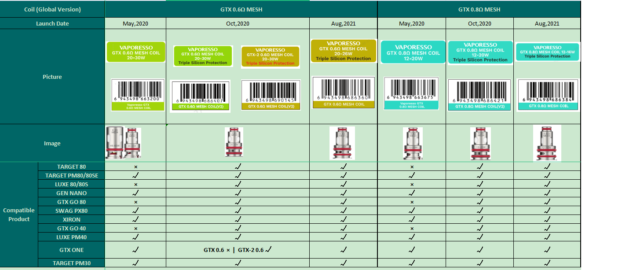644x270 pixels.
Task: Click the 'Launch Date' row label
Action: pos(52,23)
